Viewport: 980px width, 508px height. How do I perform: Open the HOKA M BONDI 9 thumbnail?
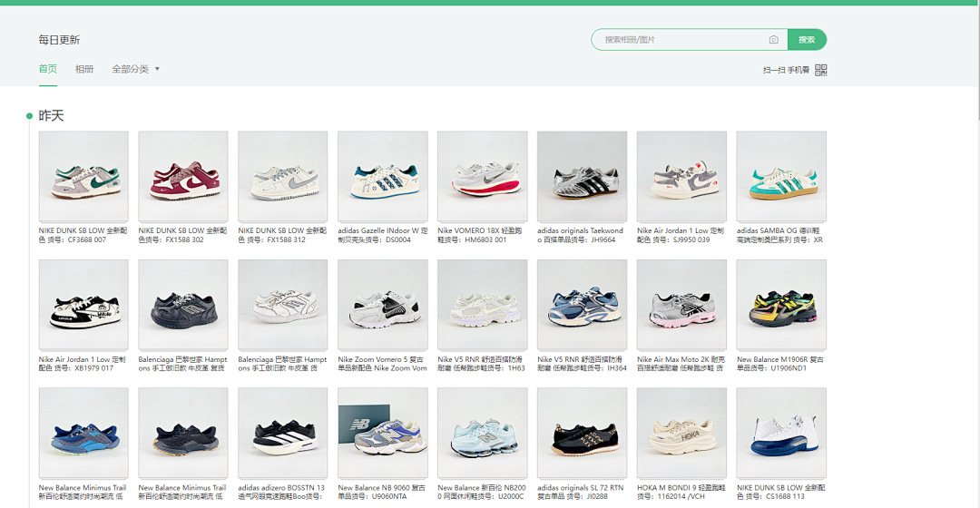pyautogui.click(x=681, y=433)
